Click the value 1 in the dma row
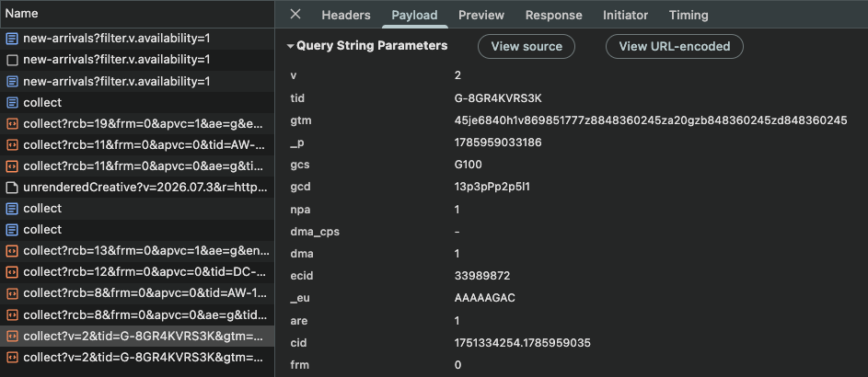Viewport: 868px width, 377px height. point(457,254)
